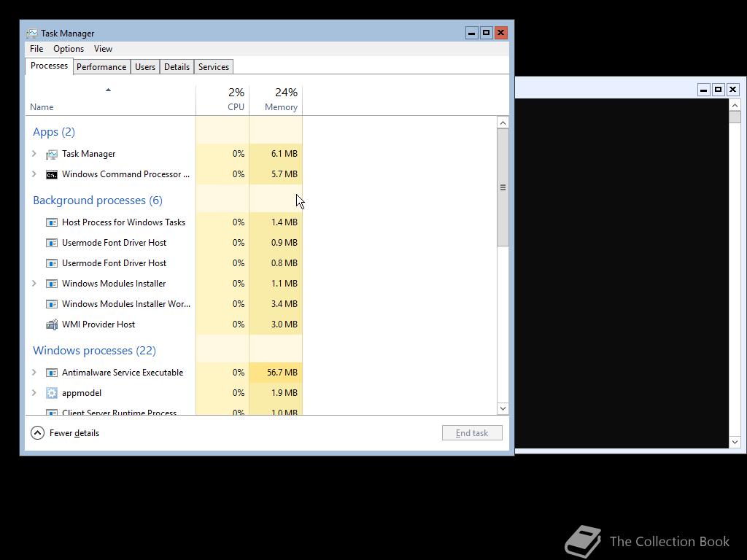Viewport: 747px width, 560px height.
Task: Click the 3.4 MB memory value
Action: point(285,304)
